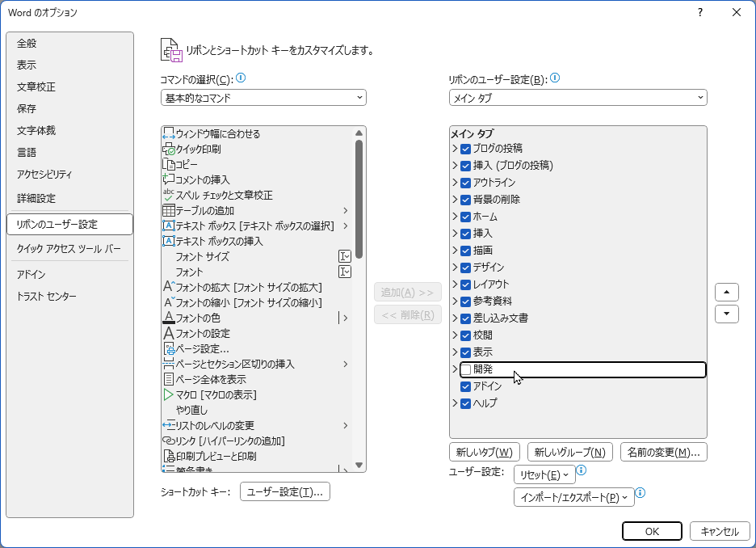The height and width of the screenshot is (548, 756).
Task: Expand the 参考資料 tab node
Action: click(x=455, y=301)
